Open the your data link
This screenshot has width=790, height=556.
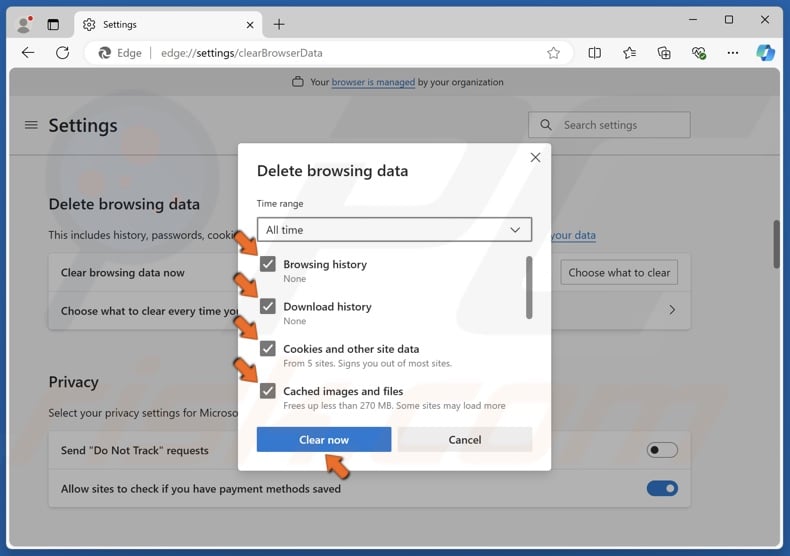tap(573, 235)
